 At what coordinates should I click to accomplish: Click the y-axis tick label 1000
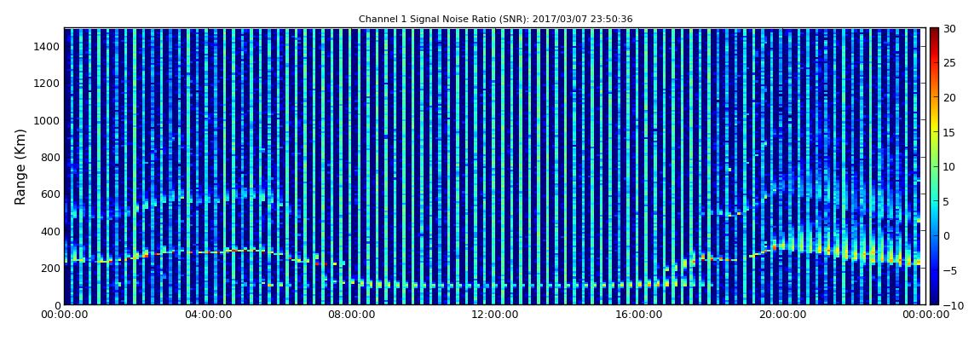tap(48, 120)
